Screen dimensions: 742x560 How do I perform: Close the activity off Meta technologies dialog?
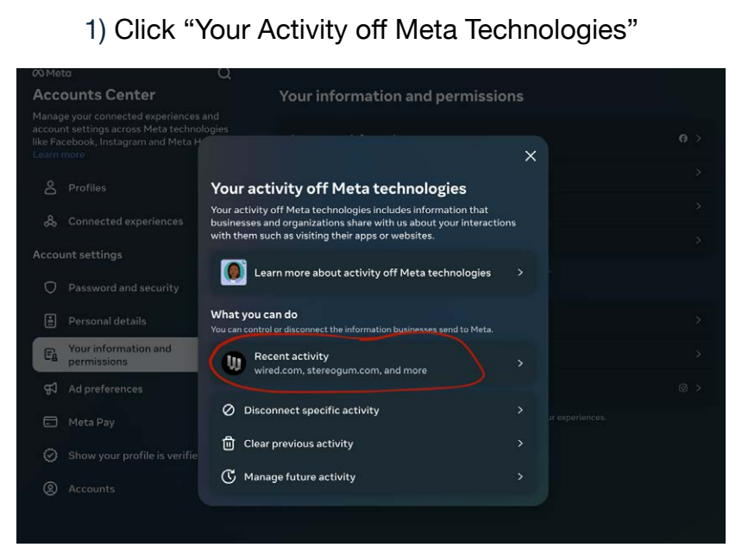point(531,155)
